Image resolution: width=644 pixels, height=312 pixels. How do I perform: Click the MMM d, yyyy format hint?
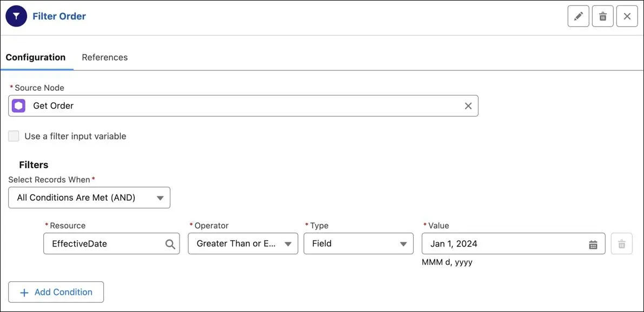(447, 262)
